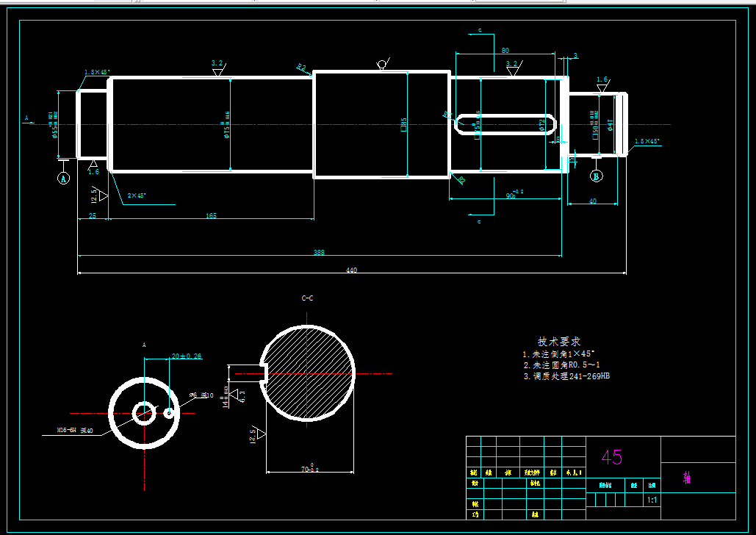This screenshot has width=756, height=535.
Task: Click the 165 dimension value
Action: (x=211, y=215)
